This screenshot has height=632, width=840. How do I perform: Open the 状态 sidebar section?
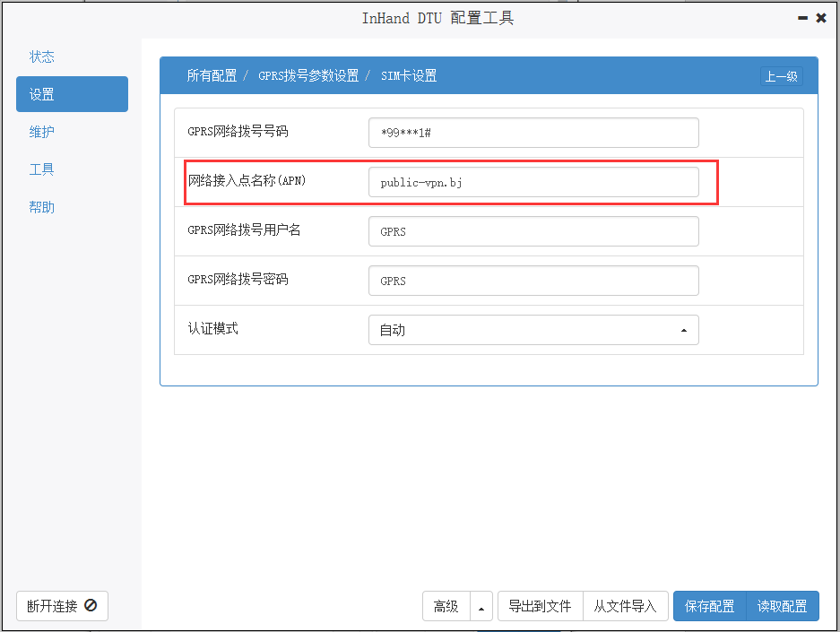click(x=42, y=56)
